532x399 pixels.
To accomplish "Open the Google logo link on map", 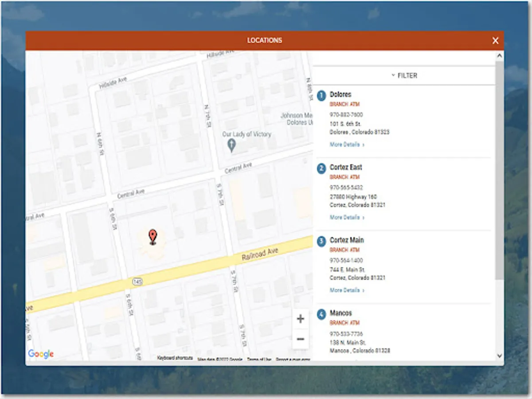I will (x=41, y=354).
